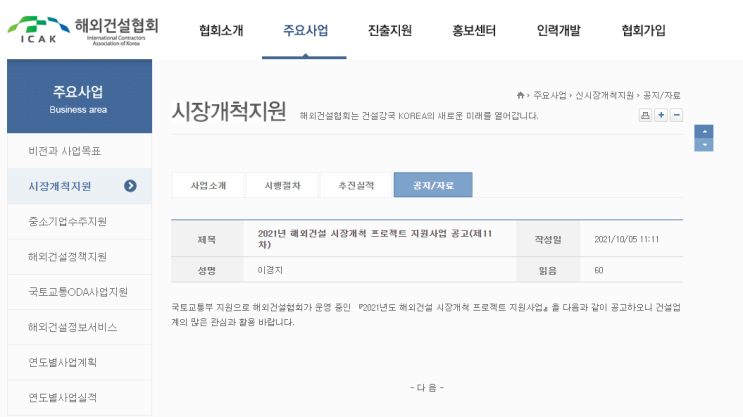743x417 pixels.
Task: Increase font size with plus icon
Action: 661,115
